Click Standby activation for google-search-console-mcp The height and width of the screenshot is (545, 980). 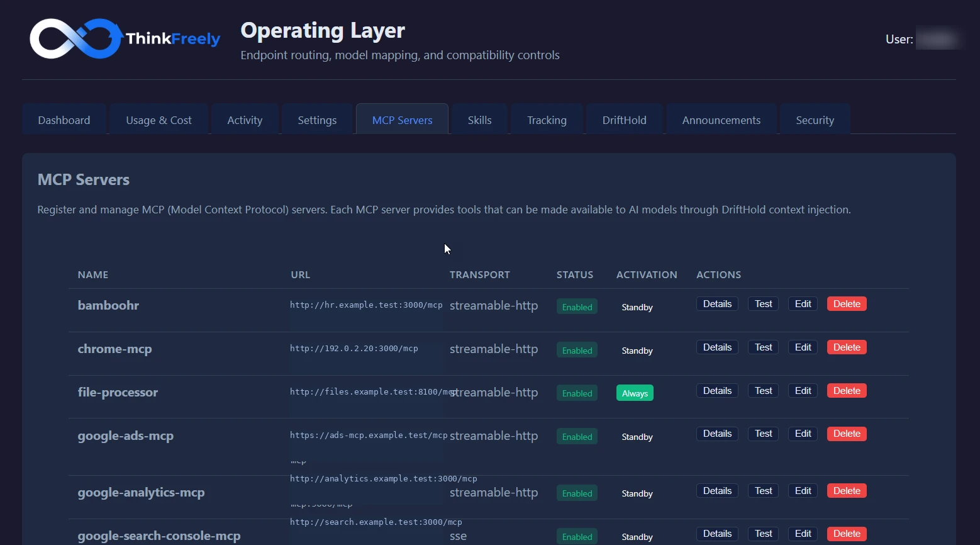click(637, 537)
